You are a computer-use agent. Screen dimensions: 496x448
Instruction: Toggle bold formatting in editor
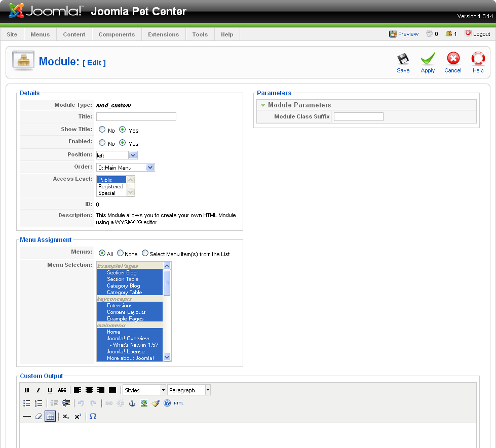pos(26,390)
